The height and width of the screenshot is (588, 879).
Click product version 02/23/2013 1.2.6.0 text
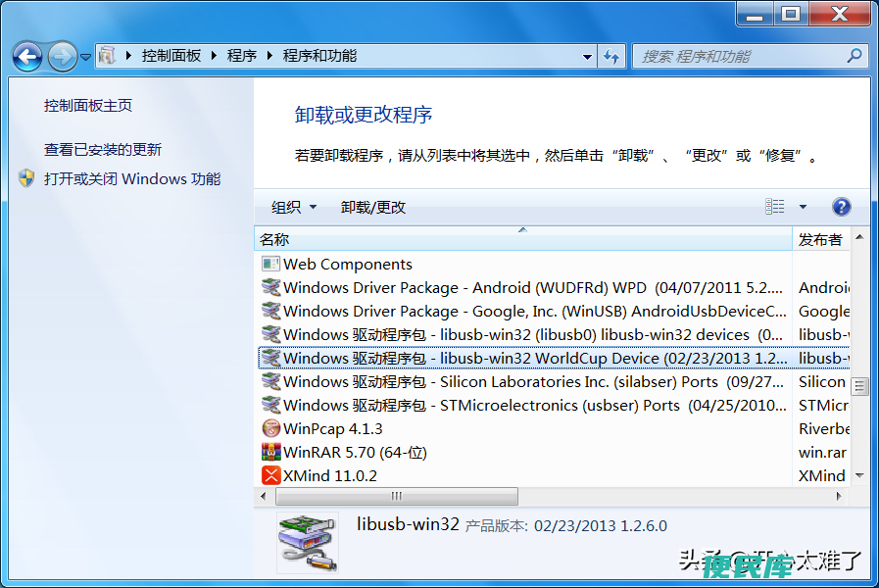601,526
